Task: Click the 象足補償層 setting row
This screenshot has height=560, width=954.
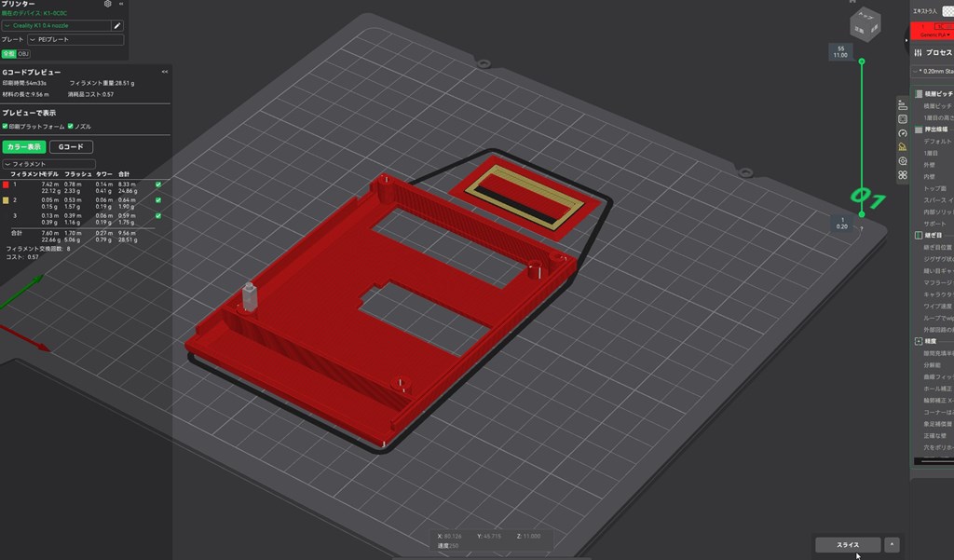Action: point(937,424)
